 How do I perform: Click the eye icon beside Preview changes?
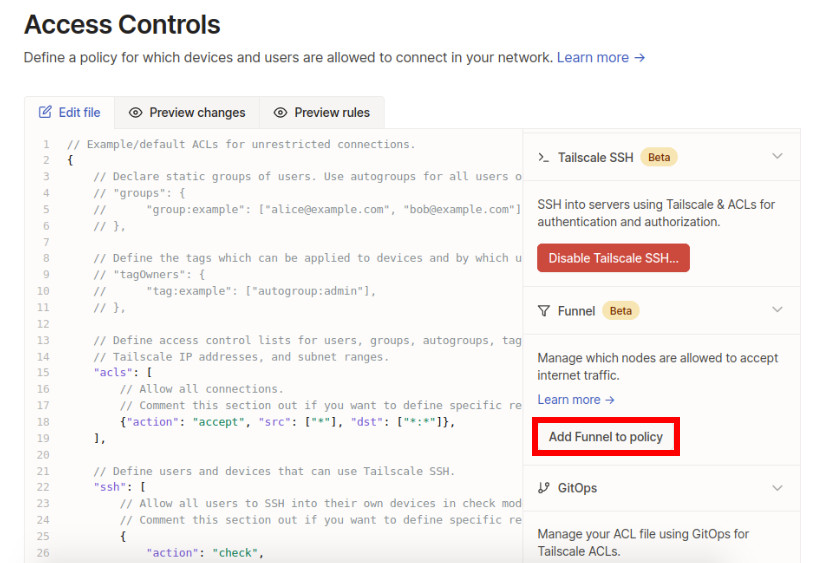point(136,113)
